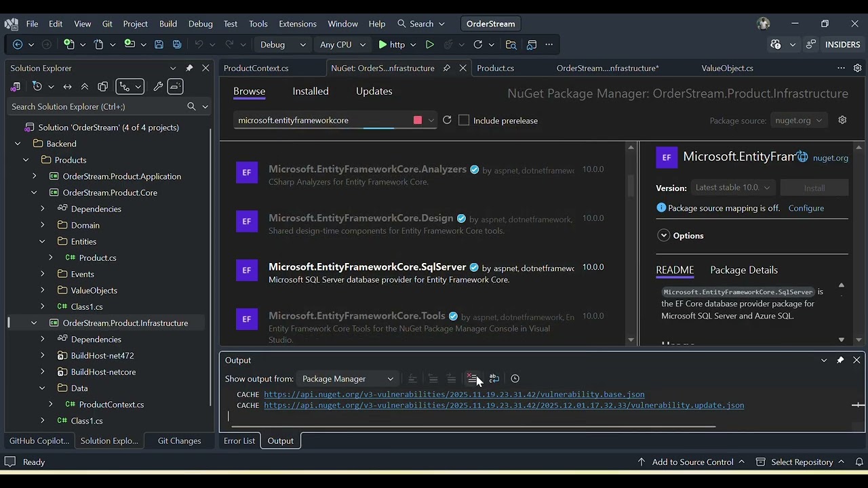Click the nuget.org link beside package title
The height and width of the screenshot is (488, 868).
(831, 157)
